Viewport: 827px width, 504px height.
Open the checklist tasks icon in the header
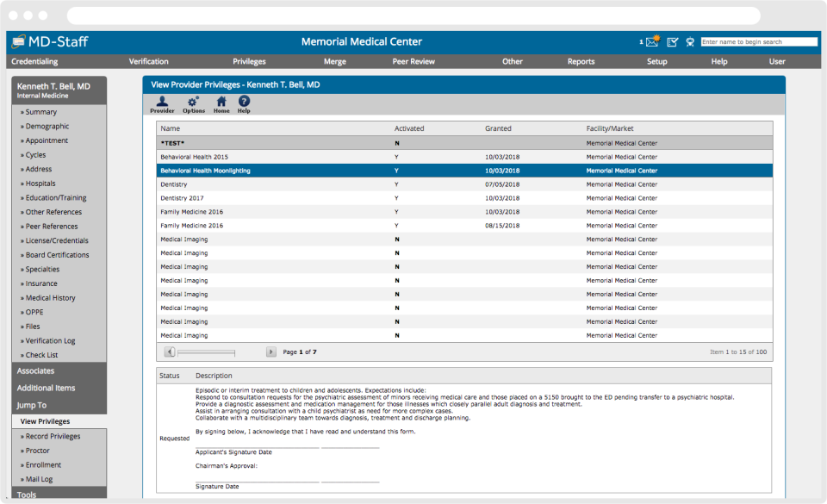point(672,40)
